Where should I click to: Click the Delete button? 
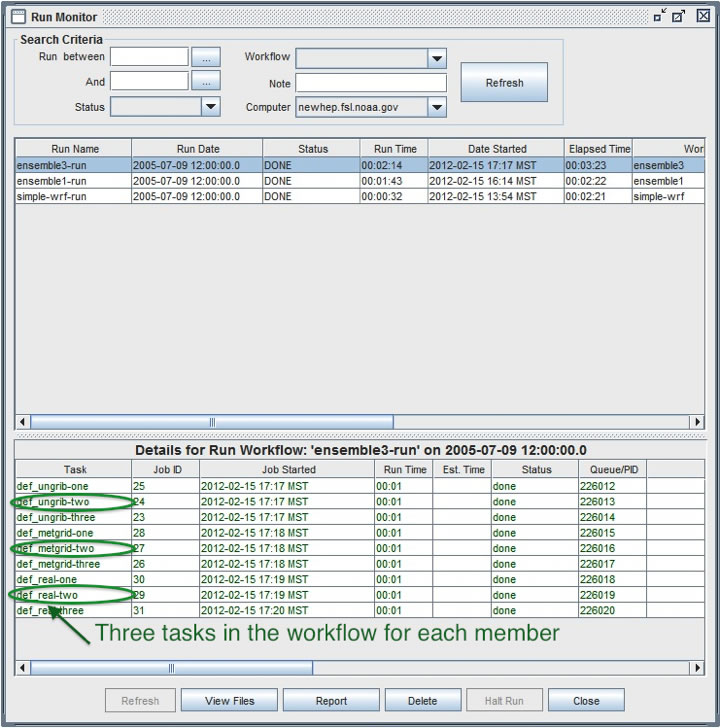tap(423, 701)
